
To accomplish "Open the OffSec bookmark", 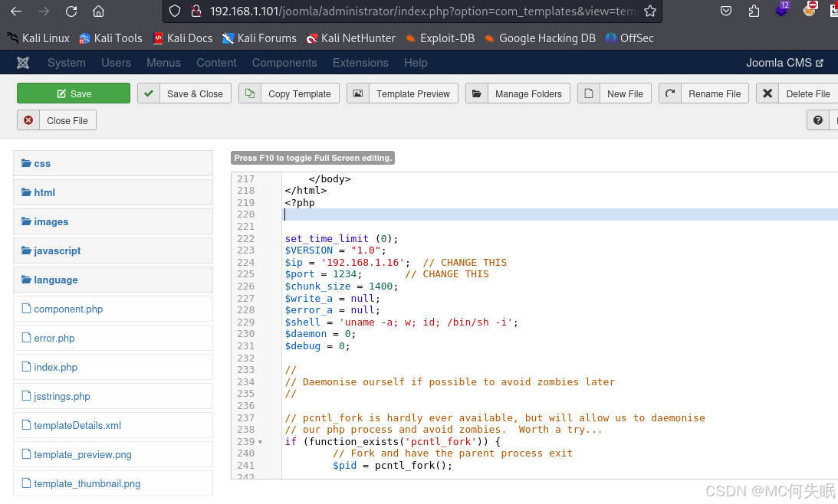I will click(x=629, y=38).
